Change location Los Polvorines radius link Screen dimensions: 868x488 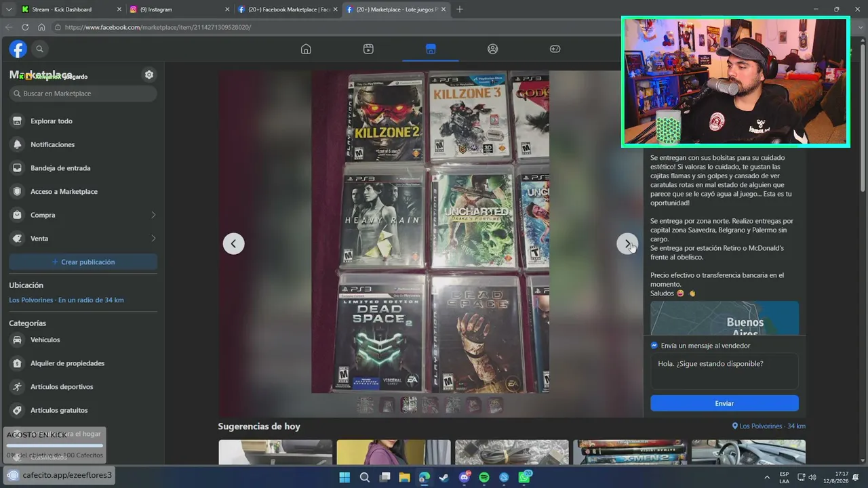(x=66, y=300)
